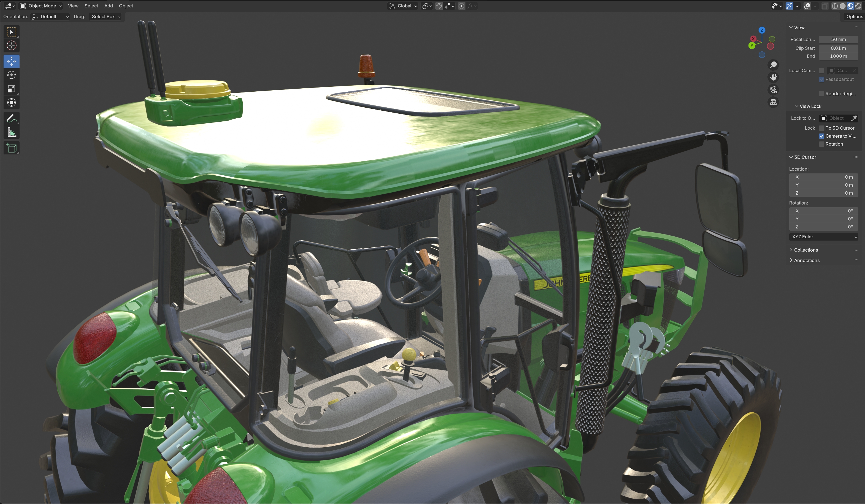Activate the Scale tool
The image size is (865, 504).
[11, 89]
